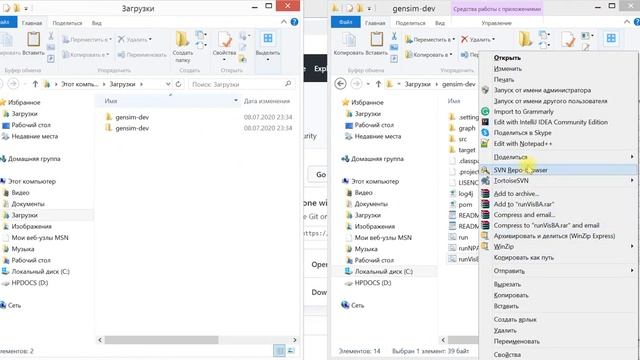
Task: Select 'Недавние места' in Загрузки window sidebar
Action: point(34,136)
